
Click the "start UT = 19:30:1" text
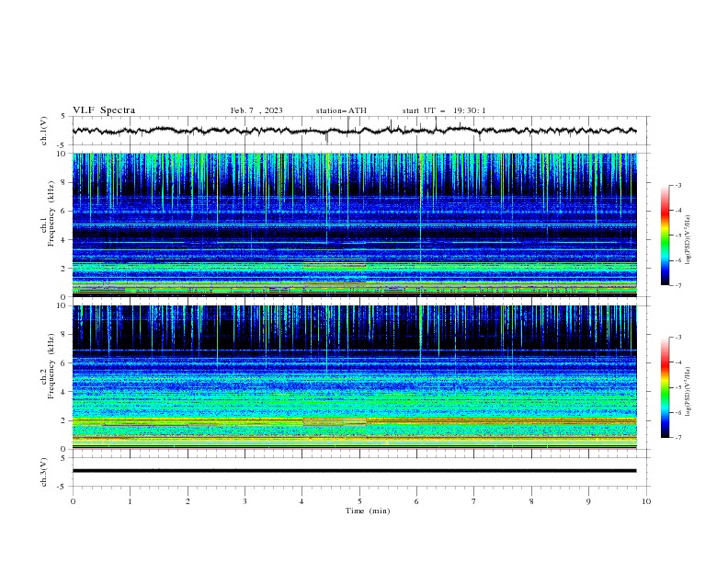(444, 110)
